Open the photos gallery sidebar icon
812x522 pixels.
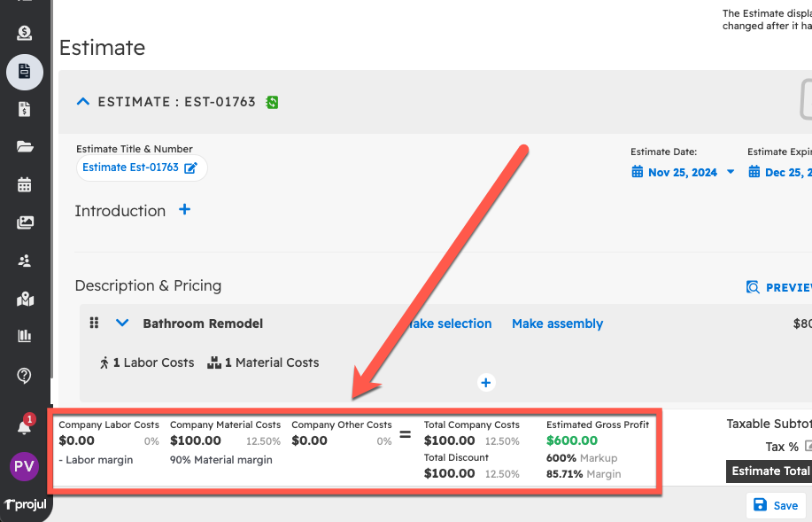click(x=25, y=222)
